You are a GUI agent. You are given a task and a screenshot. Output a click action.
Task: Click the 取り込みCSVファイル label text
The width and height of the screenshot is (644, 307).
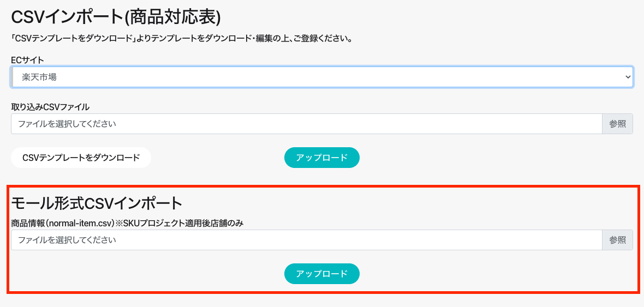tap(50, 107)
